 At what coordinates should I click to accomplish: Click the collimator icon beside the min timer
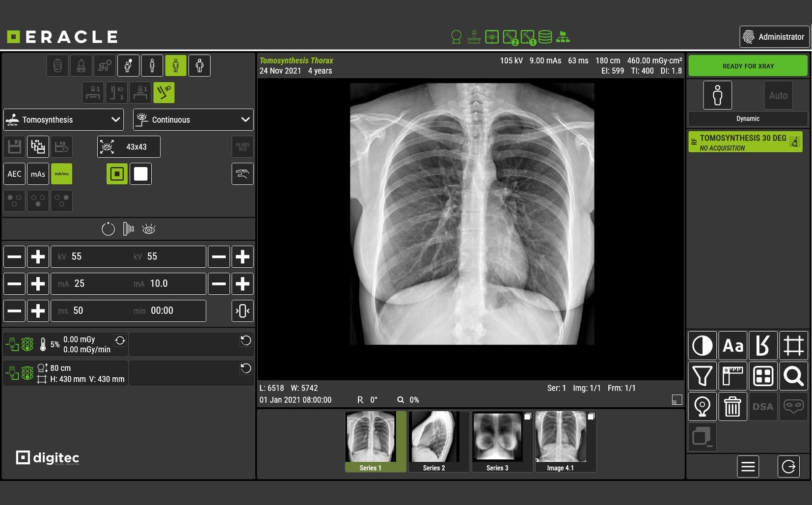243,310
